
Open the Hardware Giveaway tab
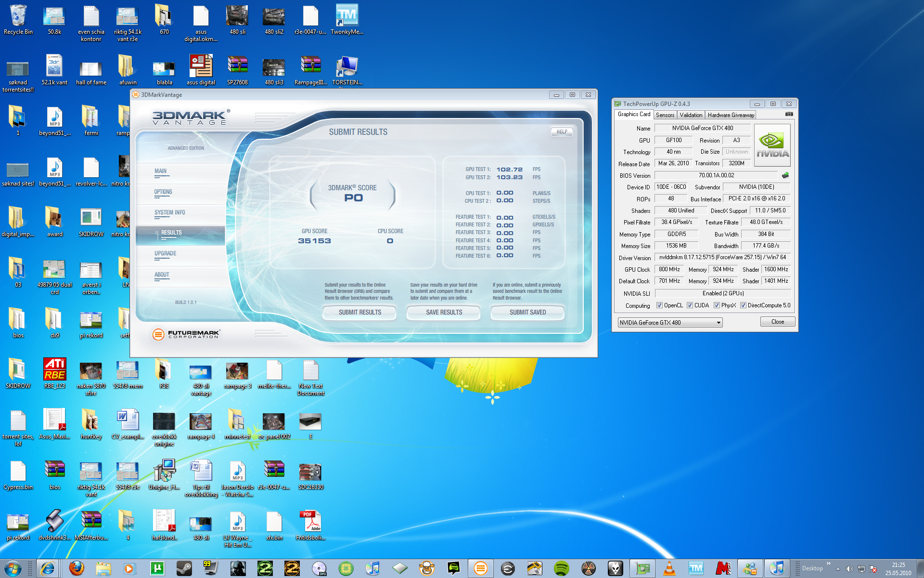(731, 115)
